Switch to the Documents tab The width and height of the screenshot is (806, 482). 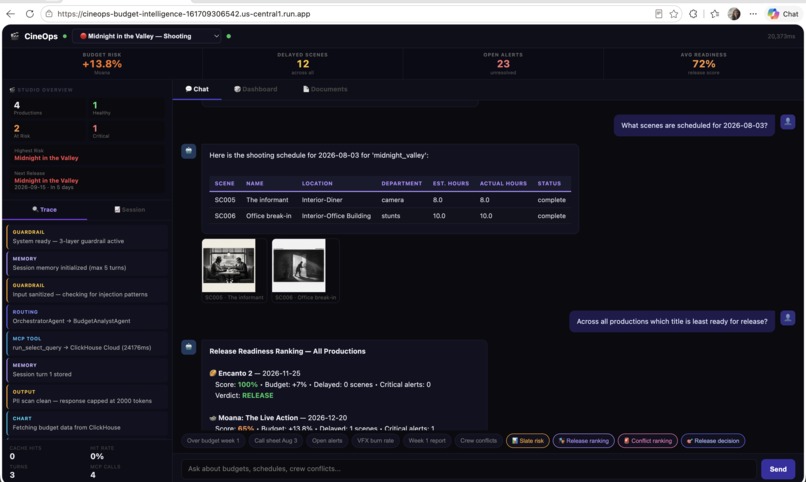pos(325,89)
